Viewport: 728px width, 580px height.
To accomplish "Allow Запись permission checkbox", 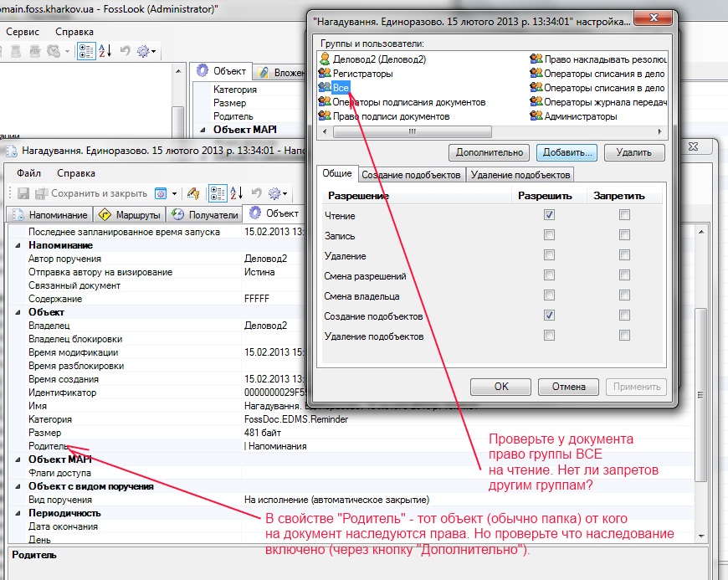I will [549, 235].
